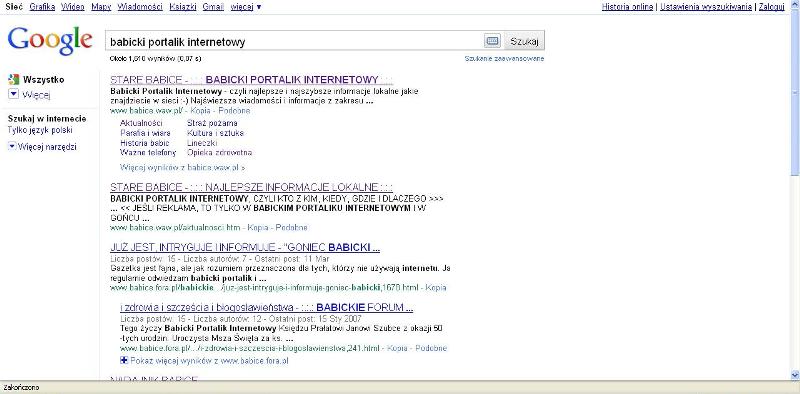Click Kopia link under aktualnosci.htm result
This screenshot has width=800, height=394.
tap(258, 228)
